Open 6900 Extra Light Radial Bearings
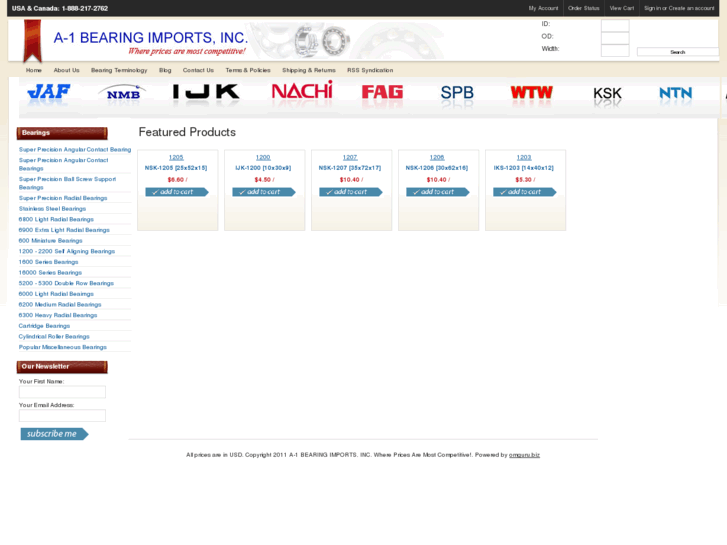 click(64, 230)
